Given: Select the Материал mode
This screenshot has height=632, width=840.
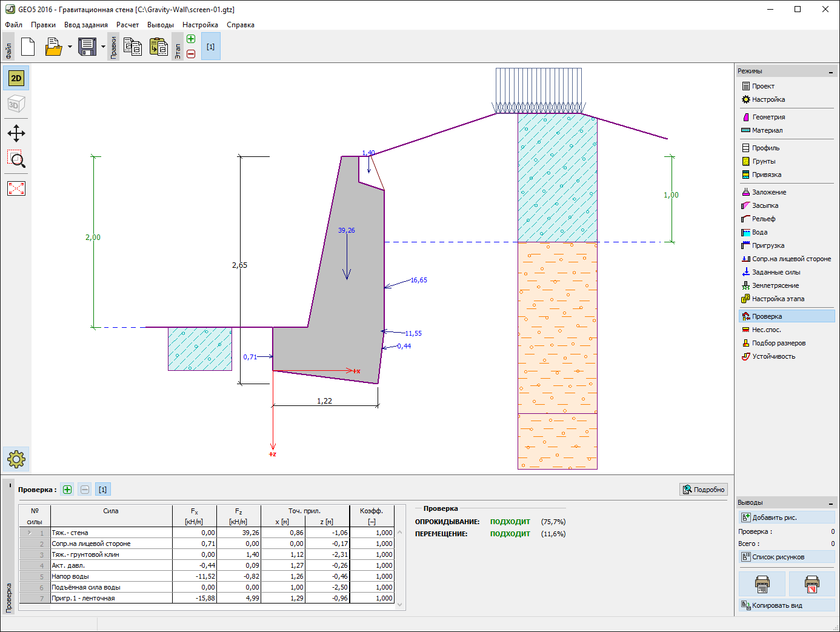Looking at the screenshot, I should click(x=787, y=130).
